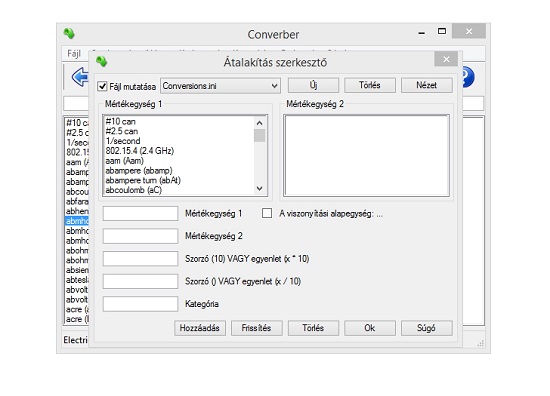Viewport: 550px width, 396px height.
Task: Click the Kategória input field
Action: (x=140, y=304)
